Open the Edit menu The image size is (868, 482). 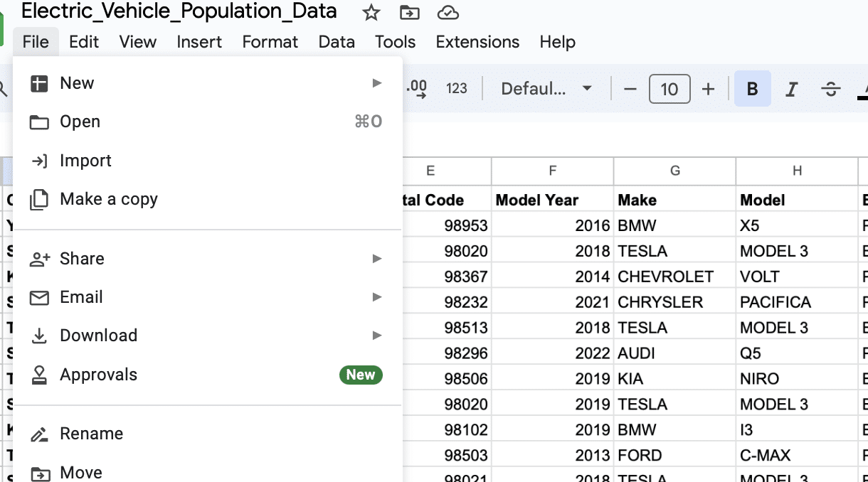point(84,42)
